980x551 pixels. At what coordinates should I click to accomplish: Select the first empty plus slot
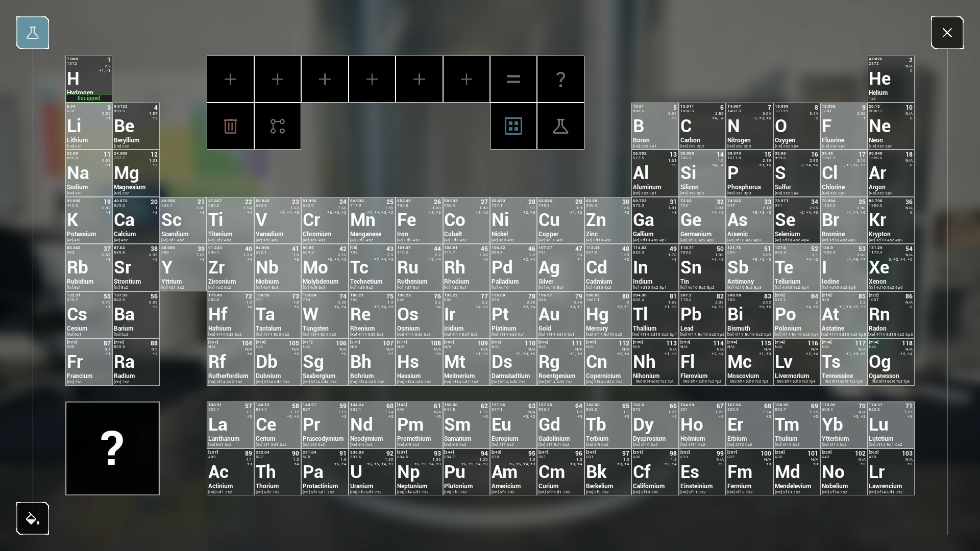pyautogui.click(x=230, y=79)
